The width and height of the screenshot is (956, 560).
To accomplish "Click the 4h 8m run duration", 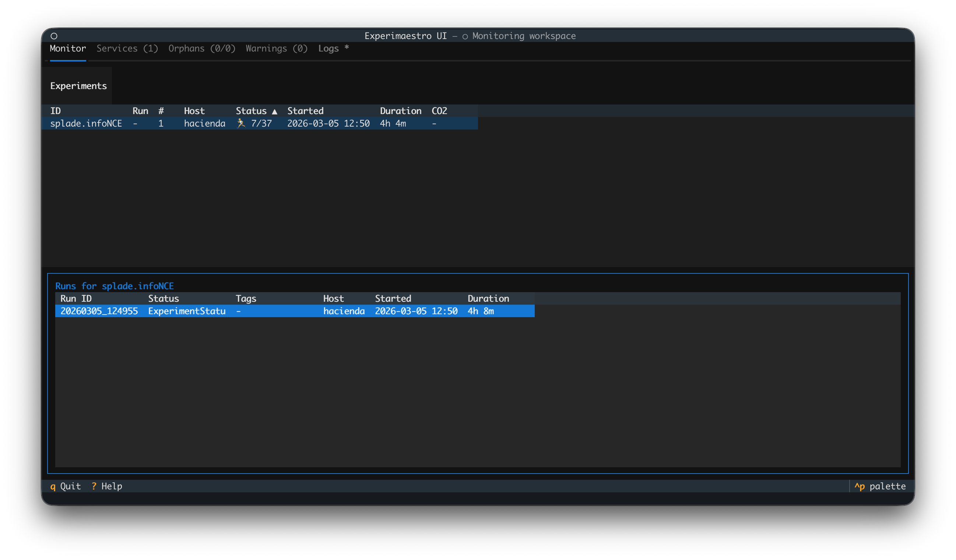I will coord(481,311).
